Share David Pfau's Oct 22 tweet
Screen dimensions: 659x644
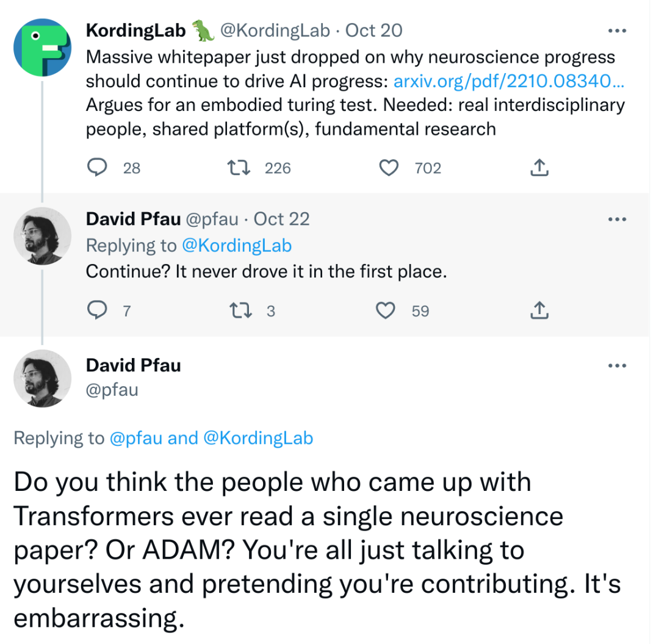[x=540, y=311]
